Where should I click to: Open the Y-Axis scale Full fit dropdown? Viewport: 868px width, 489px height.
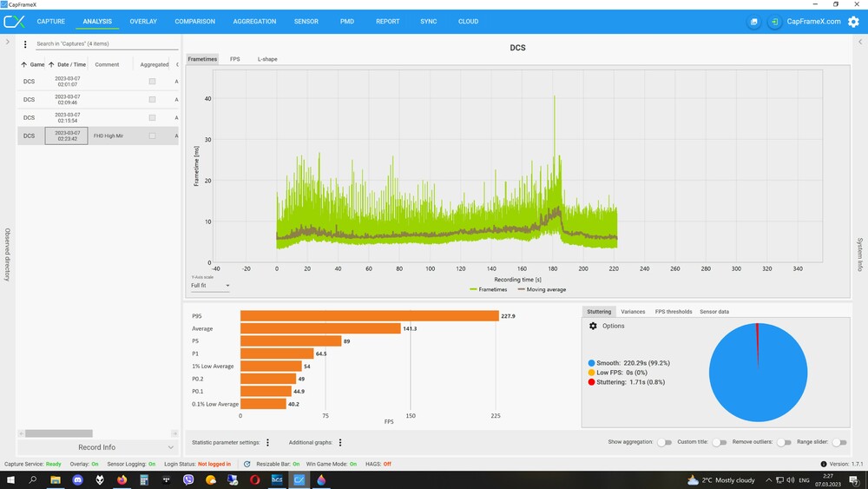210,286
